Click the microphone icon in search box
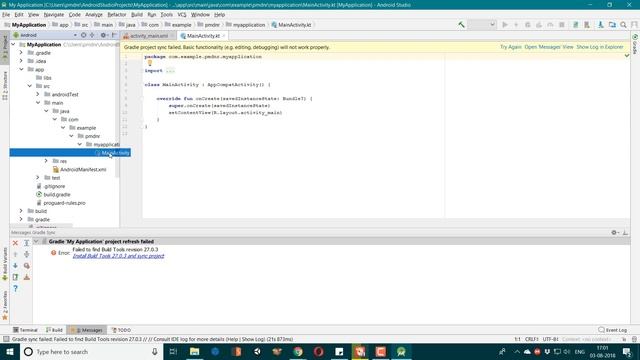The image size is (640, 360). tap(155, 351)
